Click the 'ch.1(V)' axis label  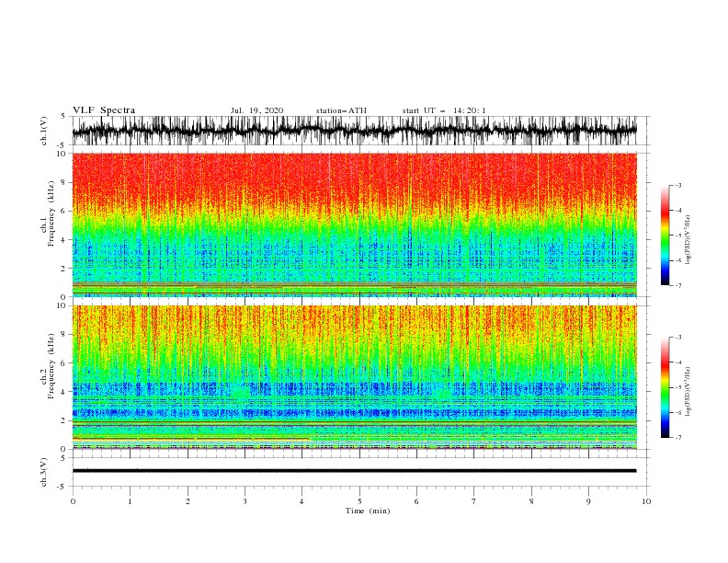coord(44,131)
